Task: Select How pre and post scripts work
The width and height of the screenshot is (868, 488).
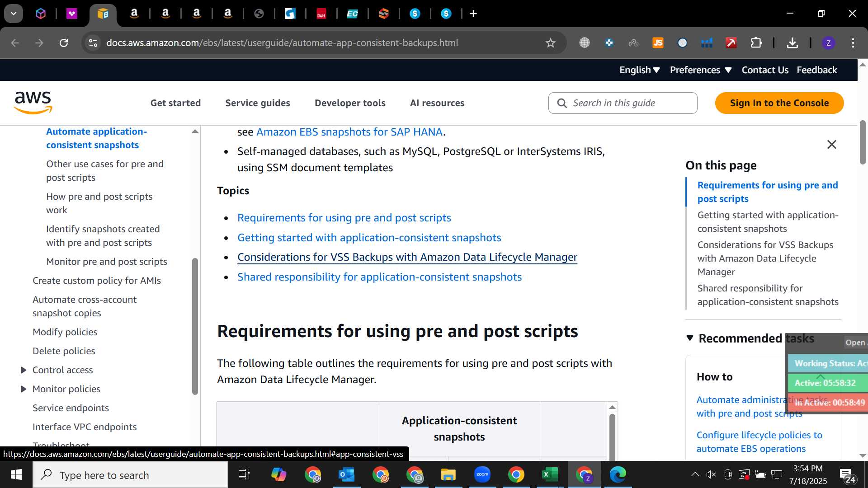Action: click(x=99, y=203)
